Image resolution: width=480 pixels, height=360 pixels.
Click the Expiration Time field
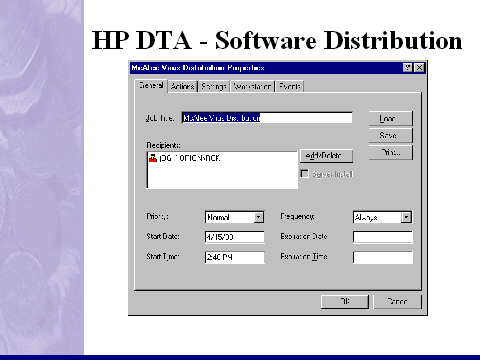383,257
